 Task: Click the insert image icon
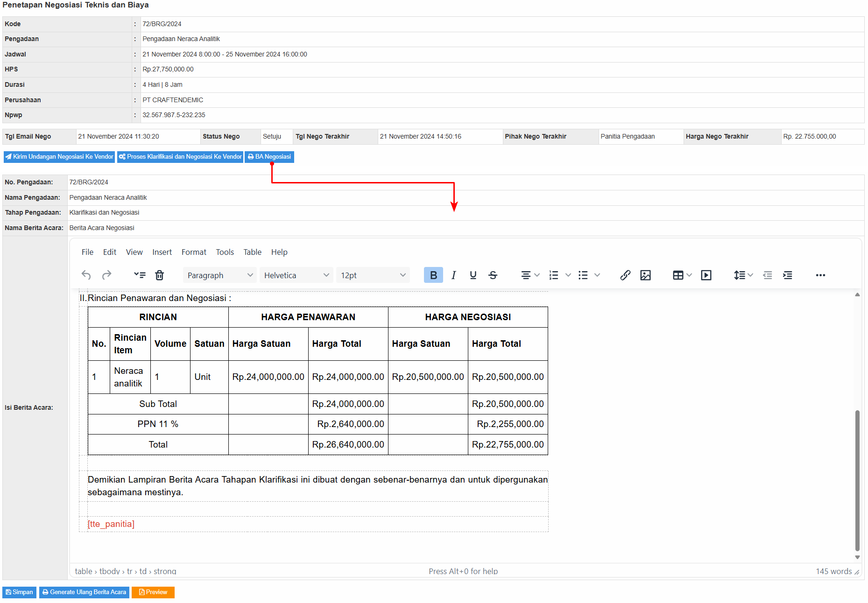(x=645, y=275)
